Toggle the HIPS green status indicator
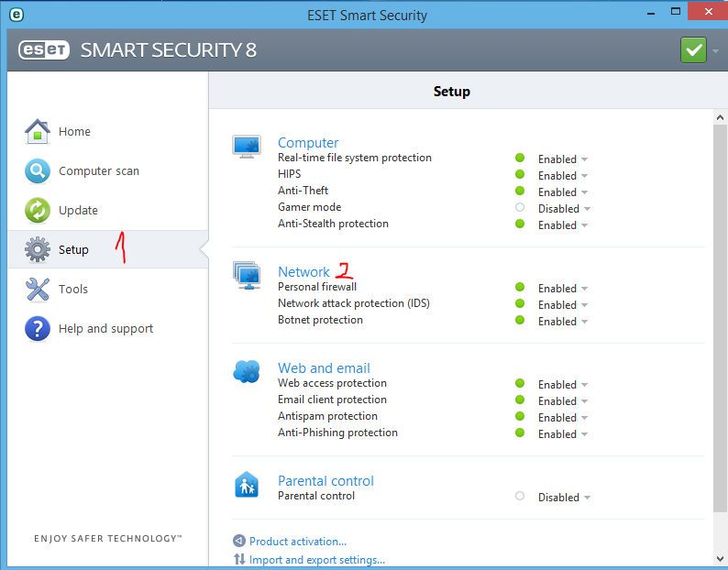728x570 pixels. pyautogui.click(x=520, y=175)
